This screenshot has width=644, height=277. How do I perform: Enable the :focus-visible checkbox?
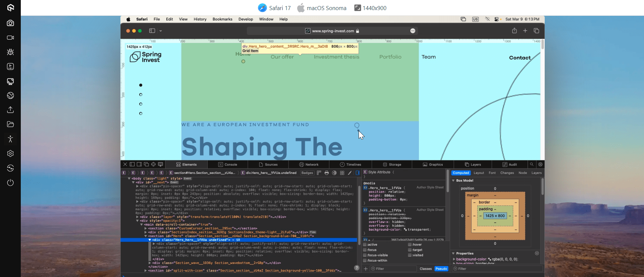[x=365, y=255]
